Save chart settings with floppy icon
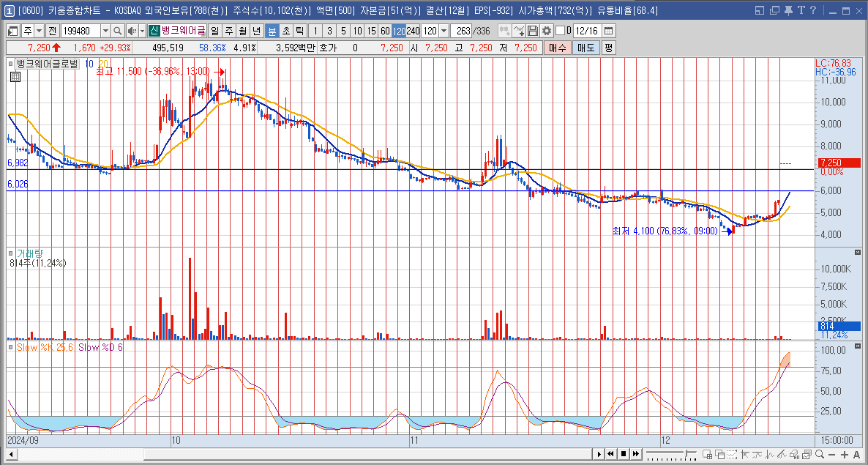Viewport: 868px width, 465px height. (x=533, y=31)
